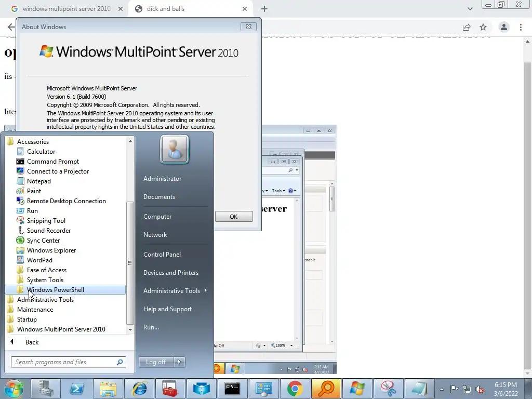This screenshot has height=399, width=532.
Task: Open Control Panel from the Start menu
Action: pos(162,255)
